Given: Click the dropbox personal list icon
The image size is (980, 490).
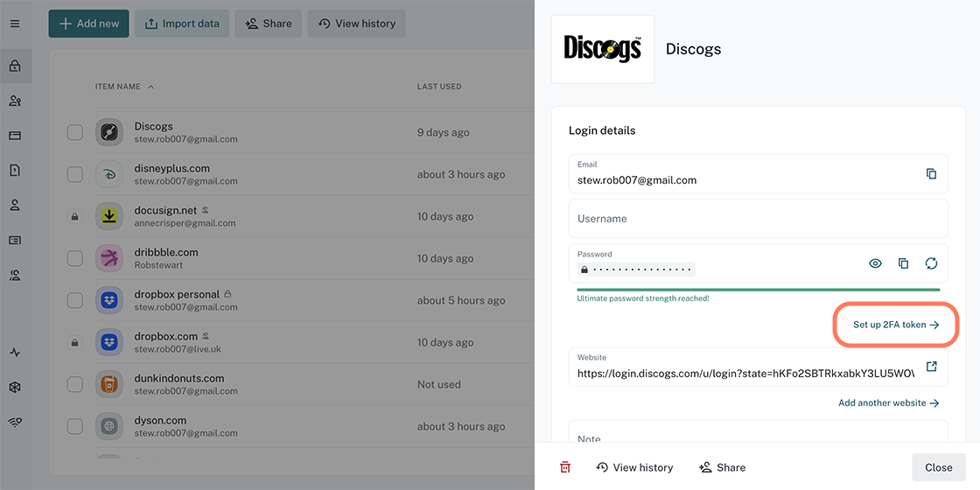Looking at the screenshot, I should click(x=109, y=300).
